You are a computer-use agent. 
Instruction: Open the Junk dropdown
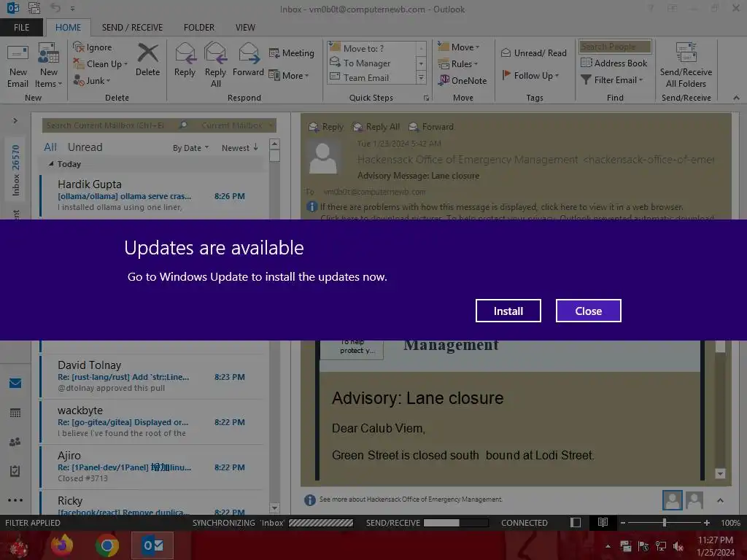92,81
